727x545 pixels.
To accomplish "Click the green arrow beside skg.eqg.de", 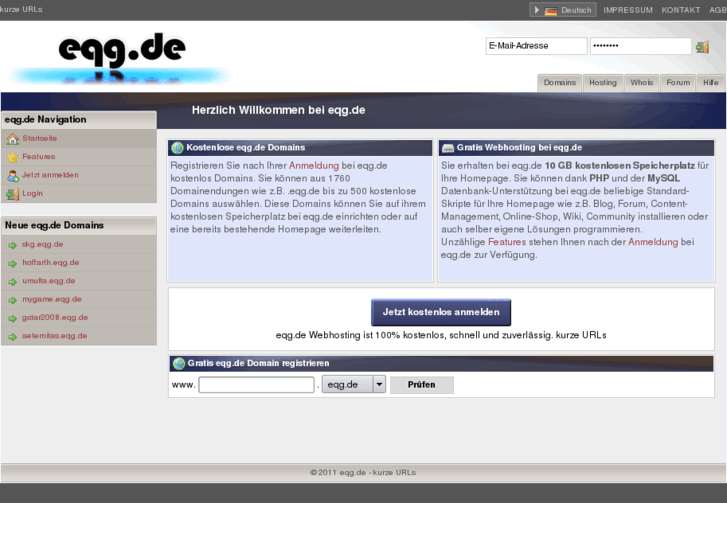I will tap(13, 245).
